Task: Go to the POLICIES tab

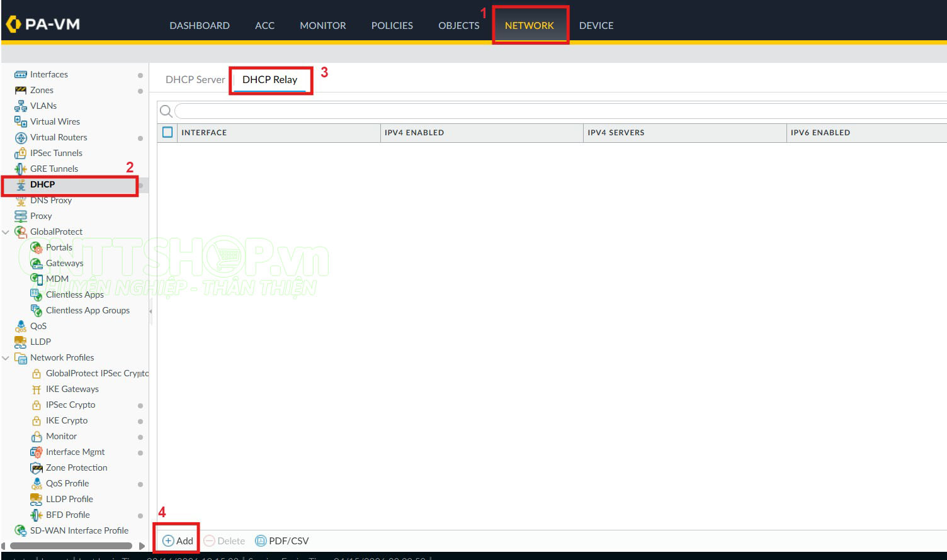Action: [x=392, y=25]
